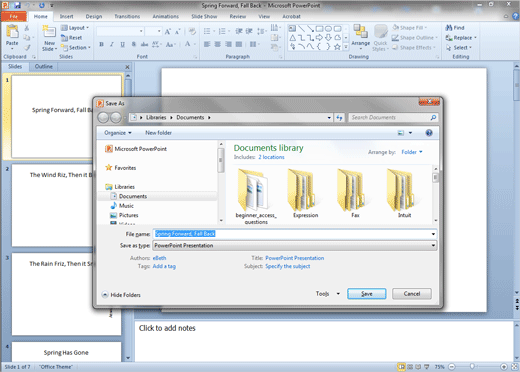
Task: Open Quick Styles gallery
Action: tap(380, 38)
